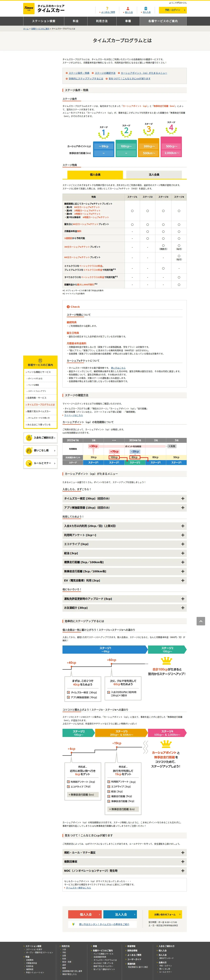This screenshot has width=210, height=980.
Task: Expand 積算走行距離 [5cp／100km毎] accordion
Action: click(x=125, y=562)
